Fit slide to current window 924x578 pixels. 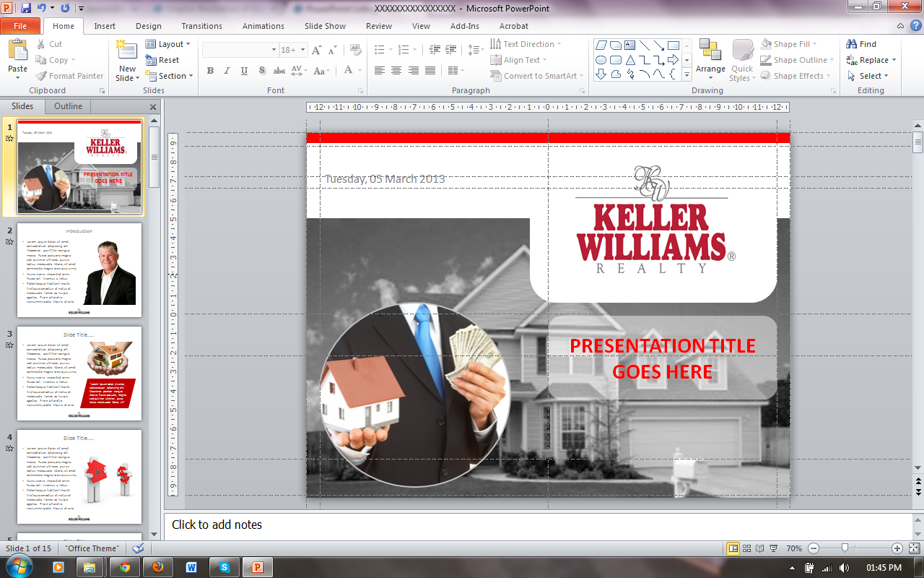[x=914, y=548]
